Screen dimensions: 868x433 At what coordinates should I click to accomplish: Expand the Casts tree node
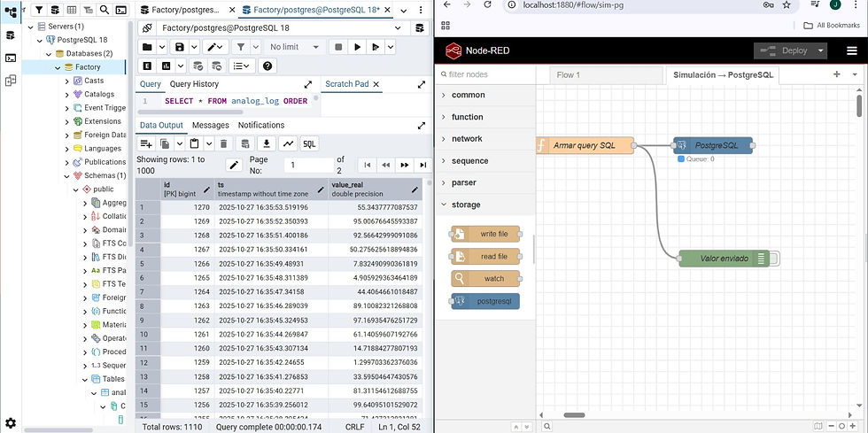(x=67, y=81)
